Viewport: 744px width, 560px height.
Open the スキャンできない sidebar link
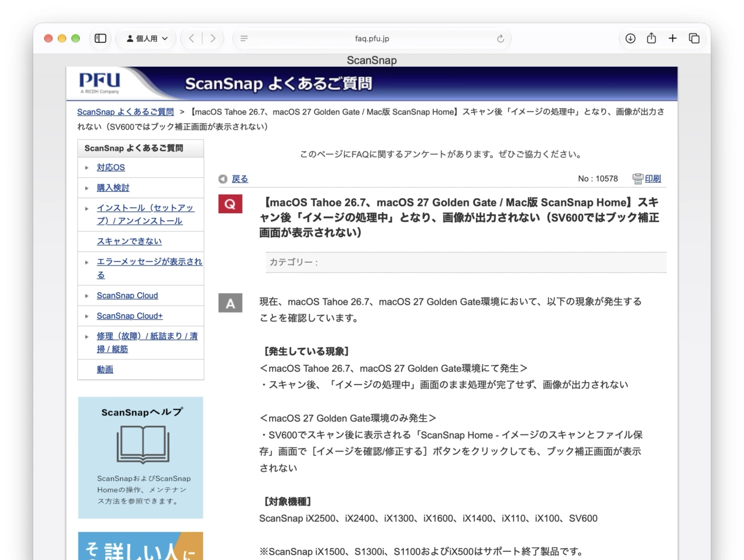point(129,241)
